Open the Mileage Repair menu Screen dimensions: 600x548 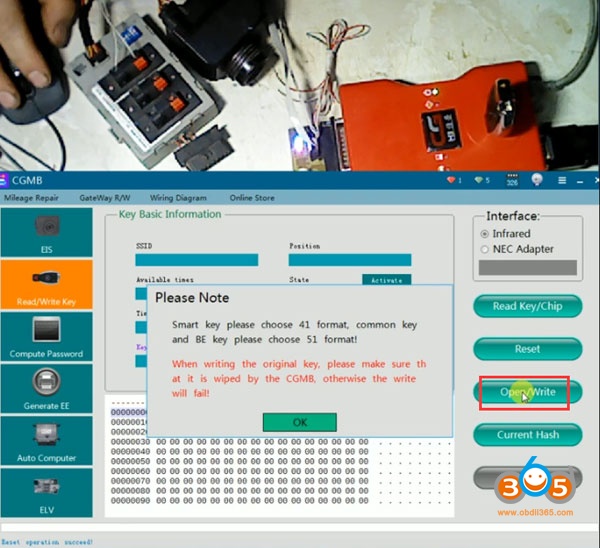pos(31,198)
